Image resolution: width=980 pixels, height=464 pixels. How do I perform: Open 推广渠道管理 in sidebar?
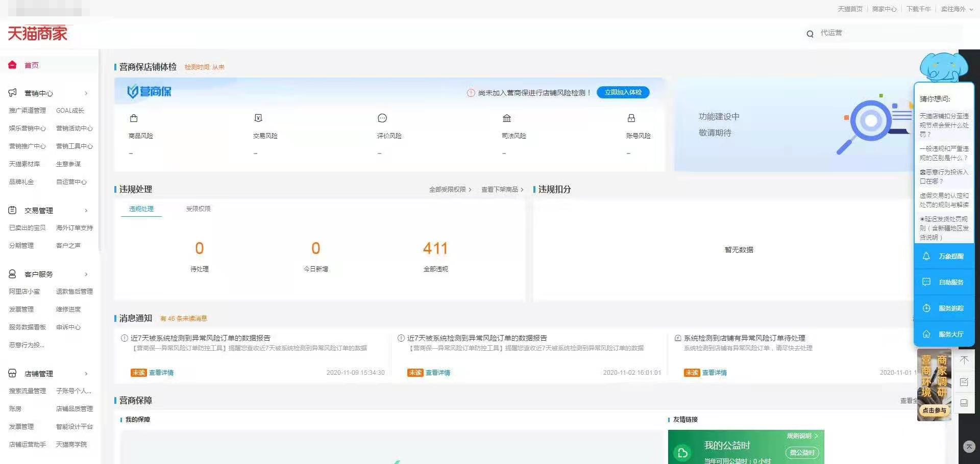tap(28, 111)
